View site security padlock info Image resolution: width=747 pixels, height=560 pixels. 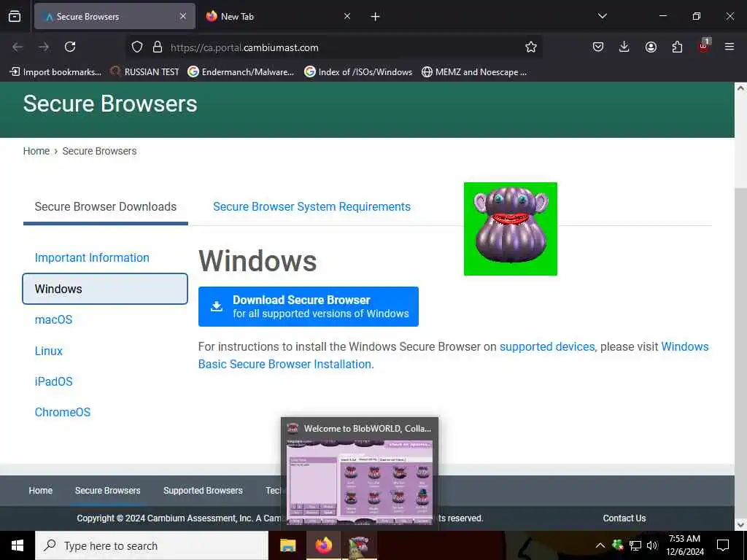click(x=158, y=47)
